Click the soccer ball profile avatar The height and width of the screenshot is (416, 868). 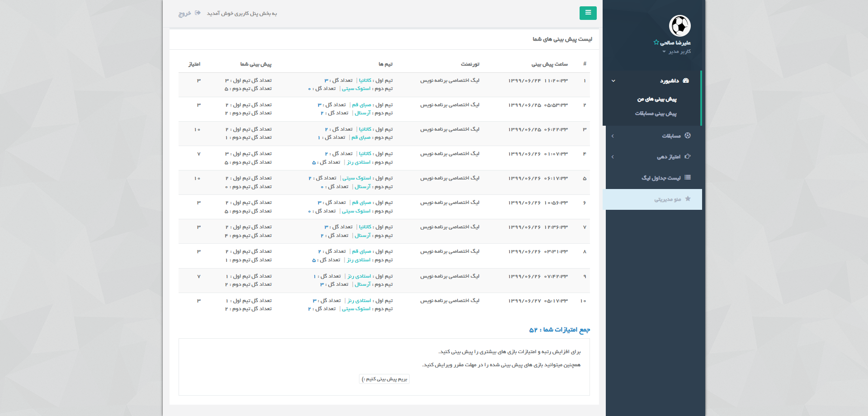coord(679,26)
